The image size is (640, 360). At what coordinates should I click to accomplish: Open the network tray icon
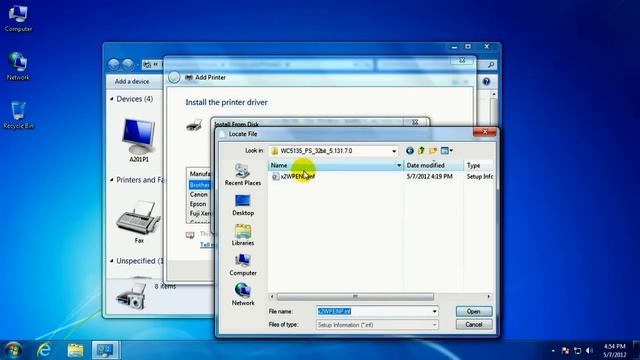tap(577, 351)
